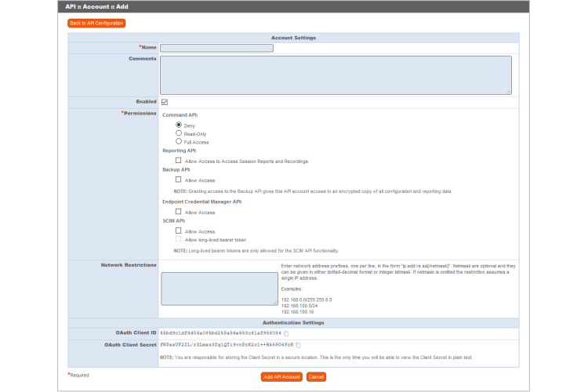This screenshot has height=392, width=588.
Task: Click inside the Comments text area
Action: tap(336, 74)
